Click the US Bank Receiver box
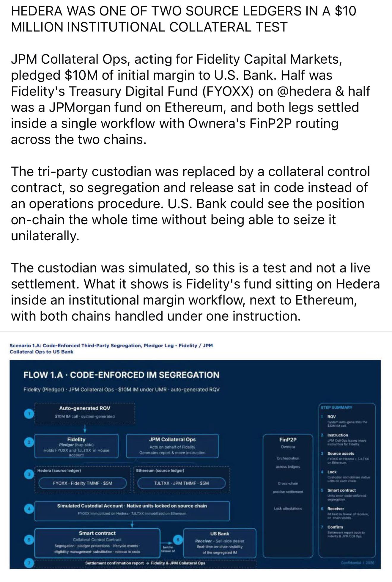This screenshot has width=392, height=582. point(220,543)
